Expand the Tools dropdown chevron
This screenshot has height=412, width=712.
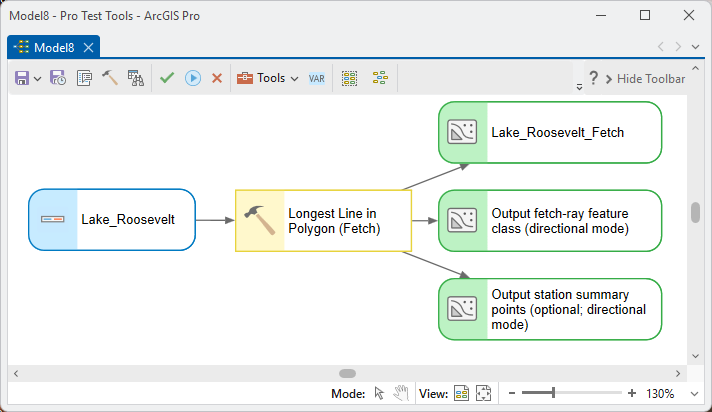[x=294, y=79]
